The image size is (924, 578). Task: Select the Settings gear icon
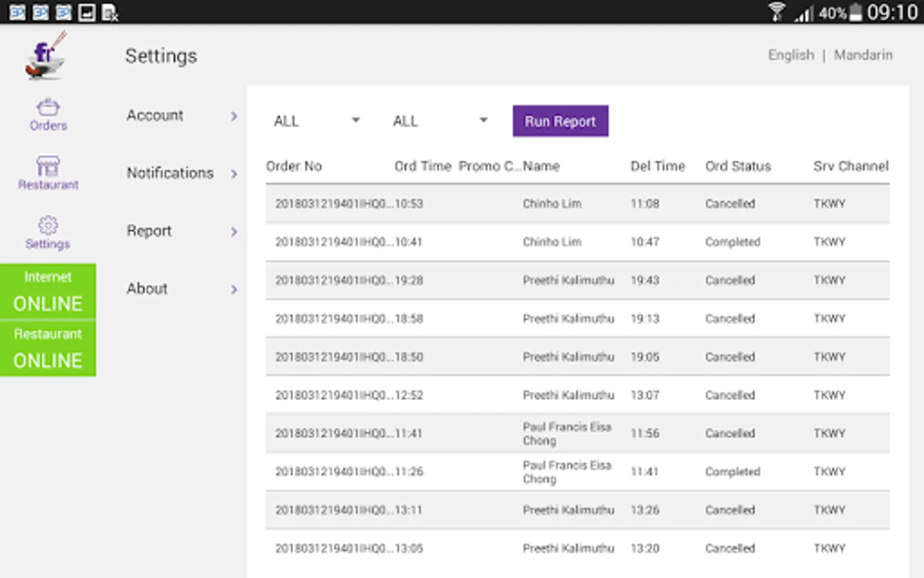[48, 225]
